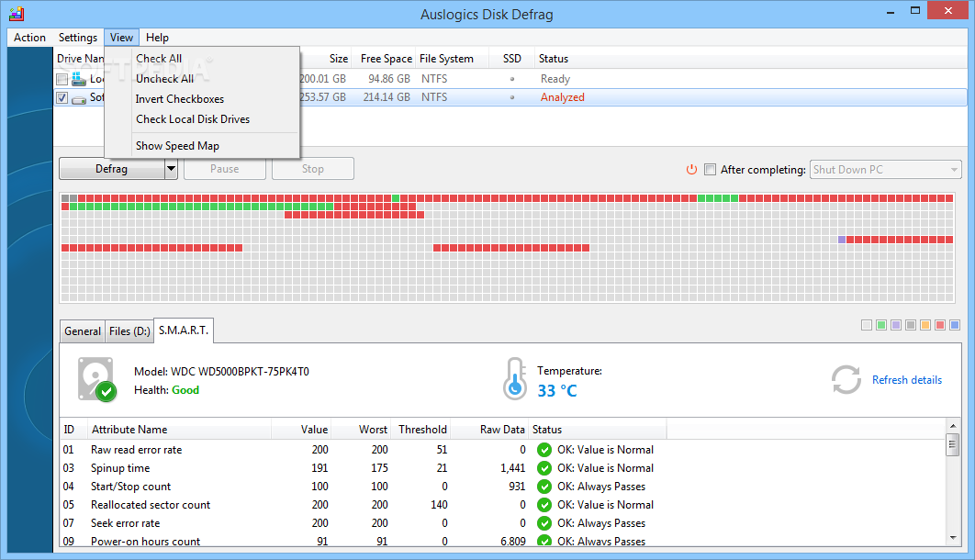Click the red legend color swatch
The image size is (975, 560).
coord(940,325)
